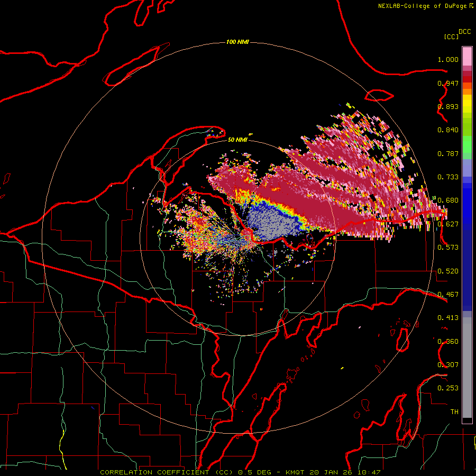Click the 0.733 color scale value

pos(448,177)
